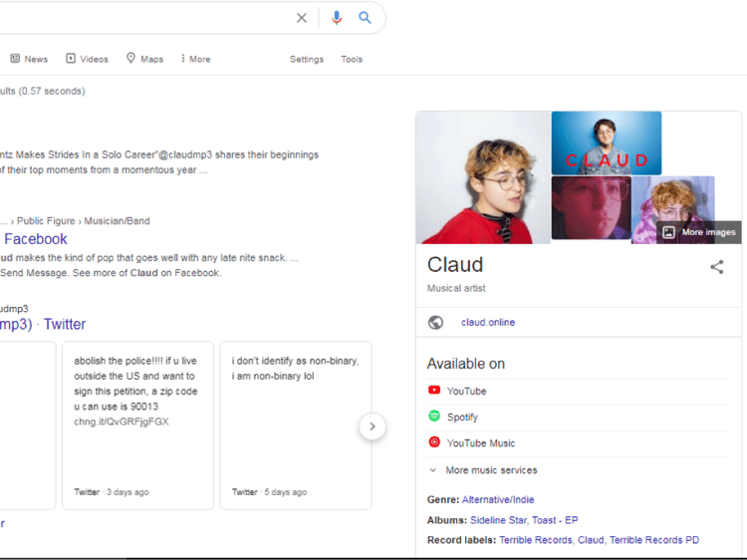Click the YouTube logo icon
The image size is (747, 560).
click(434, 390)
